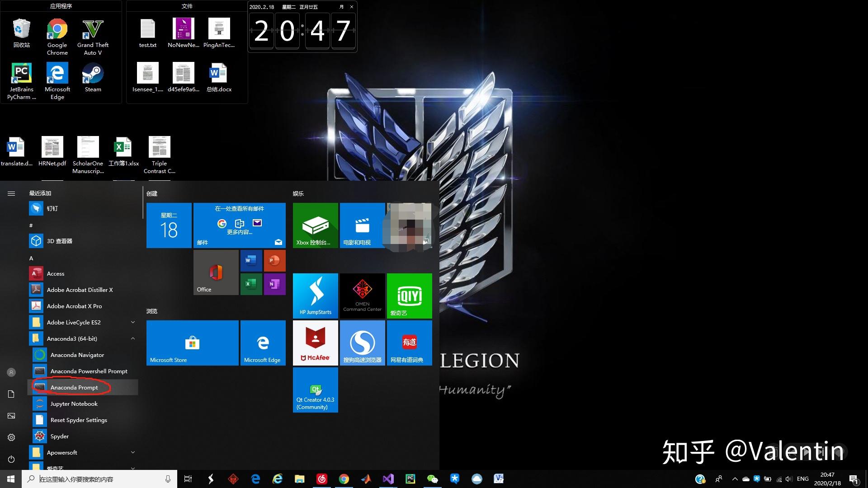Open the calendar tile showing 18

[169, 225]
